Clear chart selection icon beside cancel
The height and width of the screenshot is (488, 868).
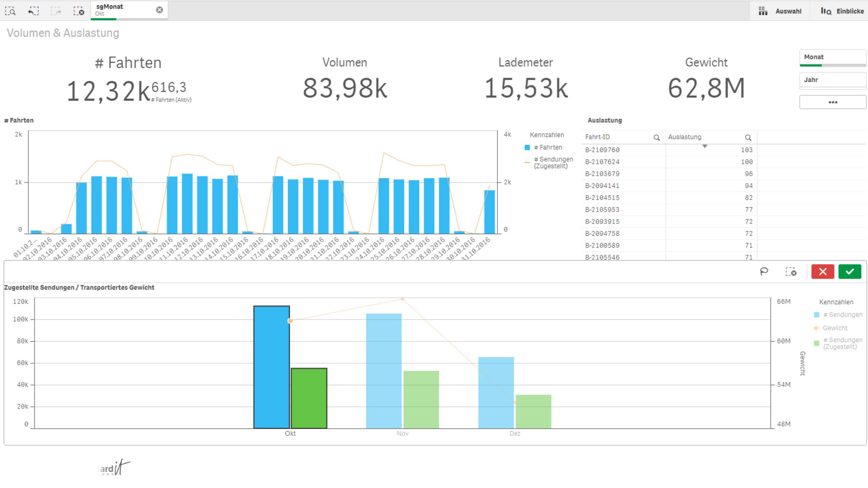point(791,271)
